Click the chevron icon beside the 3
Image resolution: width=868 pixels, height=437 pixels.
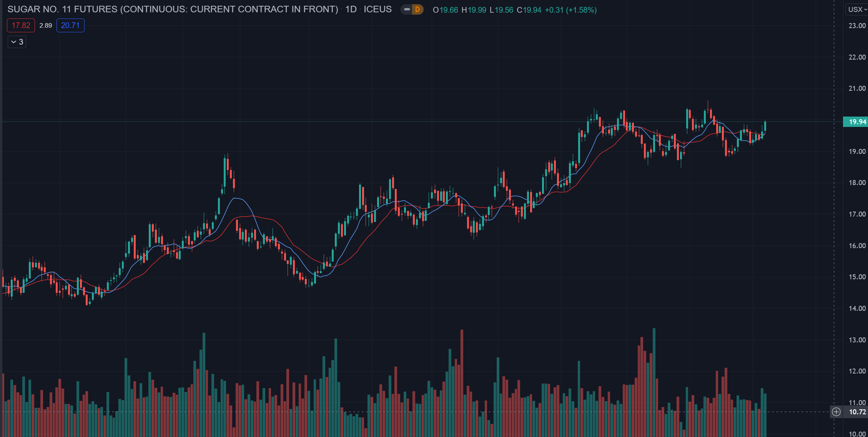(13, 42)
